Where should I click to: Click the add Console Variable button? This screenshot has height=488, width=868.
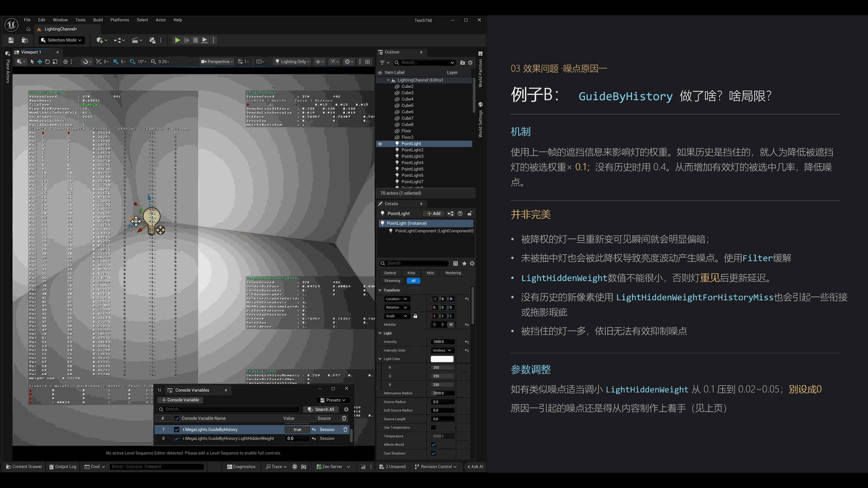(x=181, y=400)
